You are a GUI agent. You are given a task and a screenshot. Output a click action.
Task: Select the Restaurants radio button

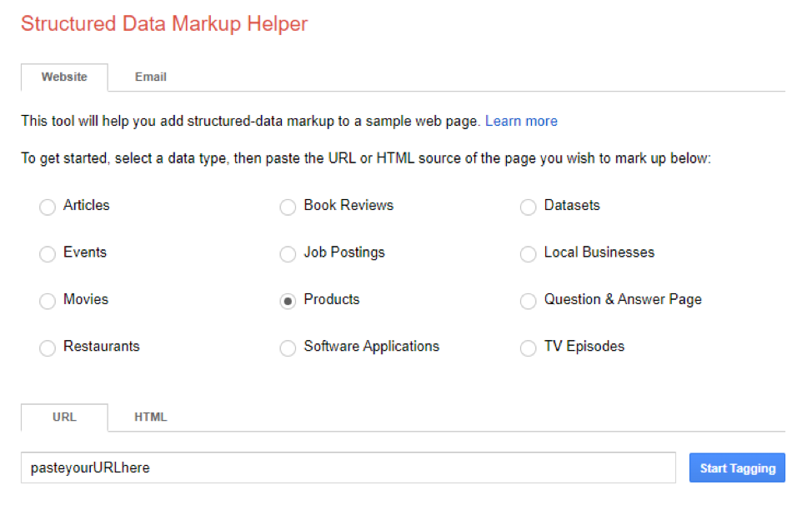coord(48,348)
